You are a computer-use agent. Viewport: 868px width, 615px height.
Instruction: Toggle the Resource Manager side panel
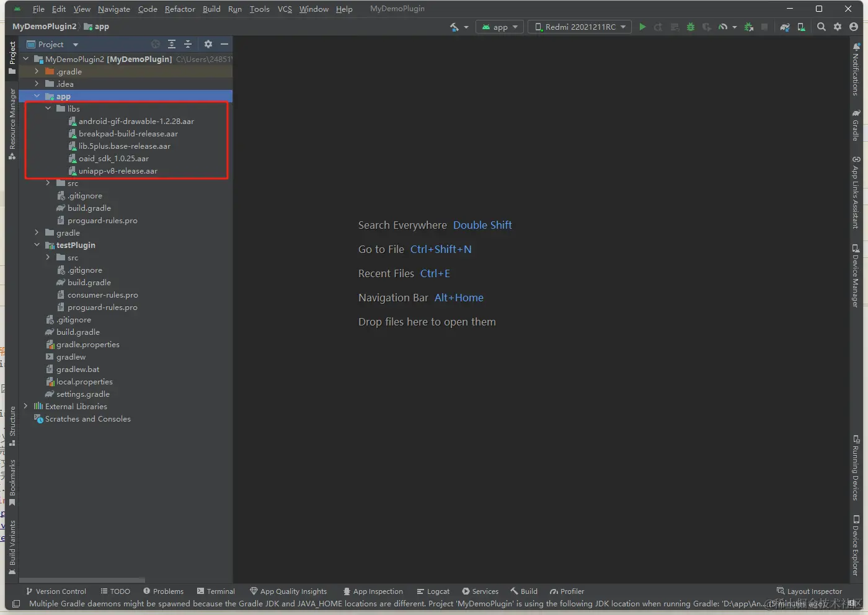(12, 124)
